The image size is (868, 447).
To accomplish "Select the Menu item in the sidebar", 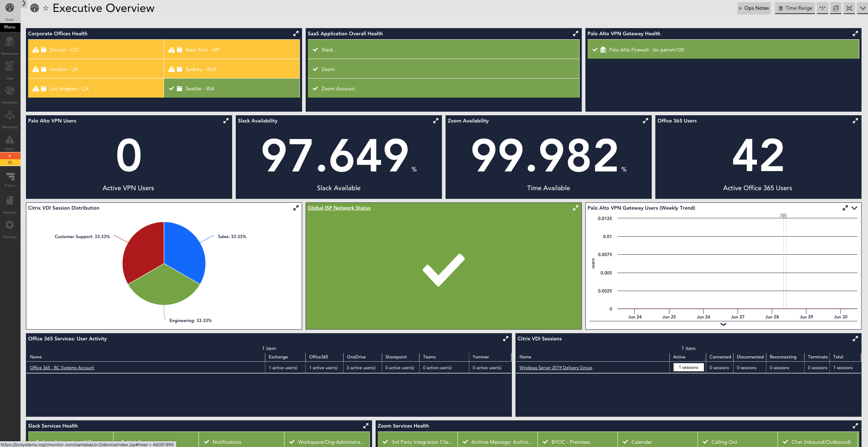I will point(10,27).
